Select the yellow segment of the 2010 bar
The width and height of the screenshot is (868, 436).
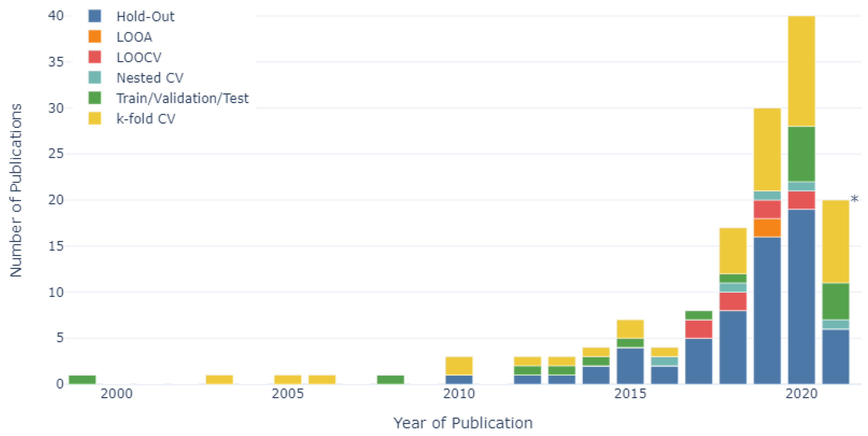coord(459,366)
